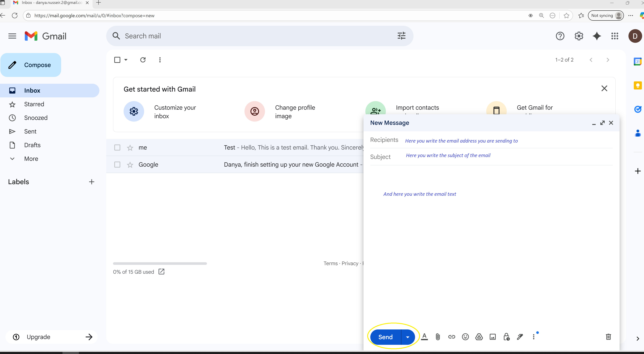Viewport: 644px width, 354px height.
Task: Create a new label with plus icon
Action: click(x=92, y=182)
